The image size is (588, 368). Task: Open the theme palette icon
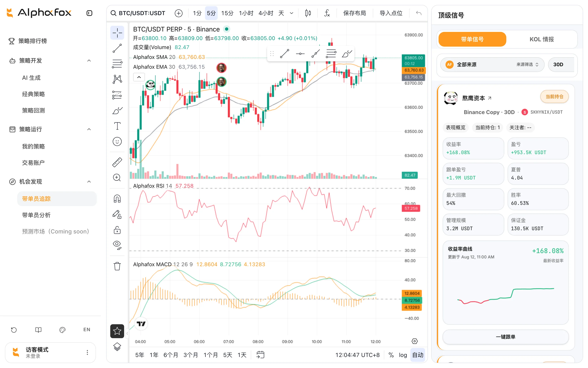(x=62, y=330)
